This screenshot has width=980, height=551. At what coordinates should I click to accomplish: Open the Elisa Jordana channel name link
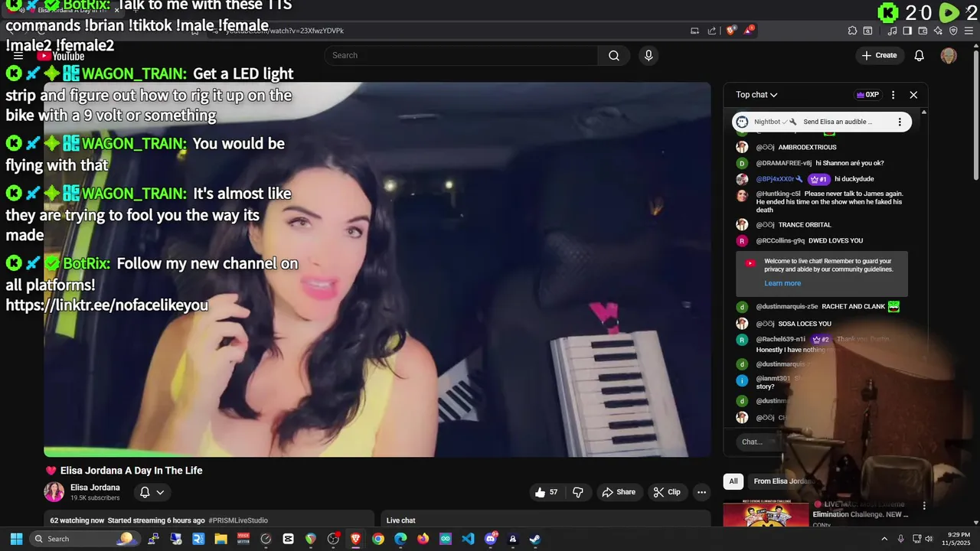pyautogui.click(x=95, y=487)
